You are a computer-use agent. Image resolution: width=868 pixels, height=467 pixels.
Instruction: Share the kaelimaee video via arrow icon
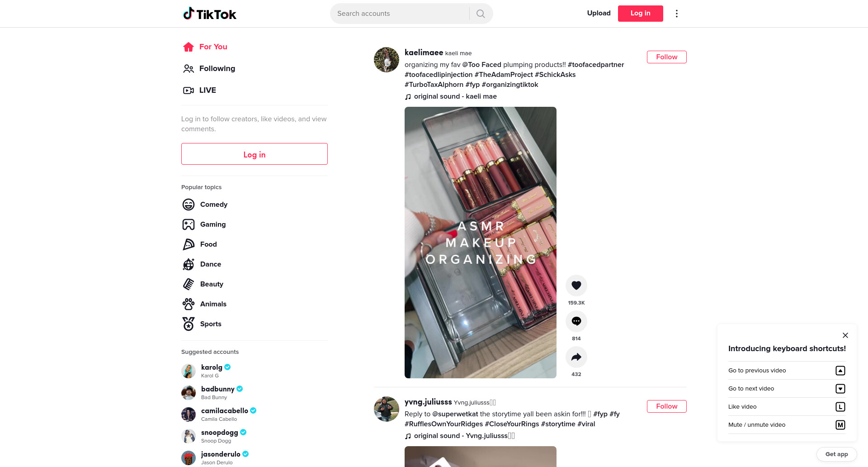point(576,357)
